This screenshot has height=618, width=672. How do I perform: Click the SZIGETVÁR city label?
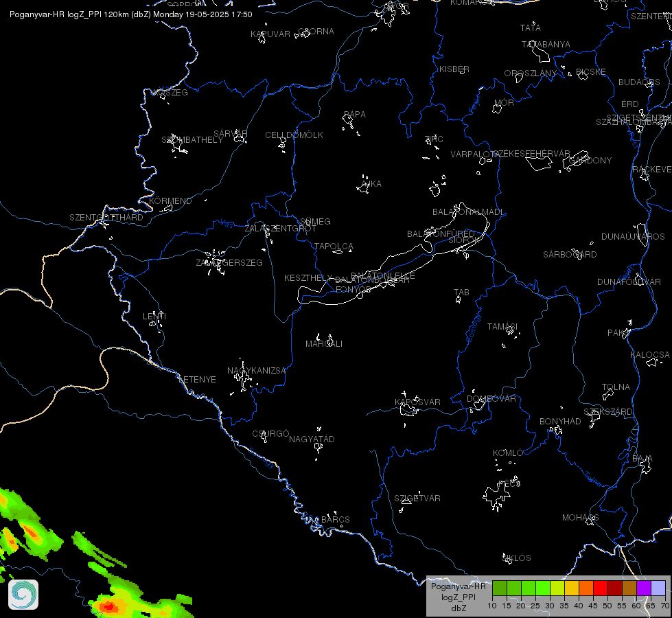tap(417, 499)
